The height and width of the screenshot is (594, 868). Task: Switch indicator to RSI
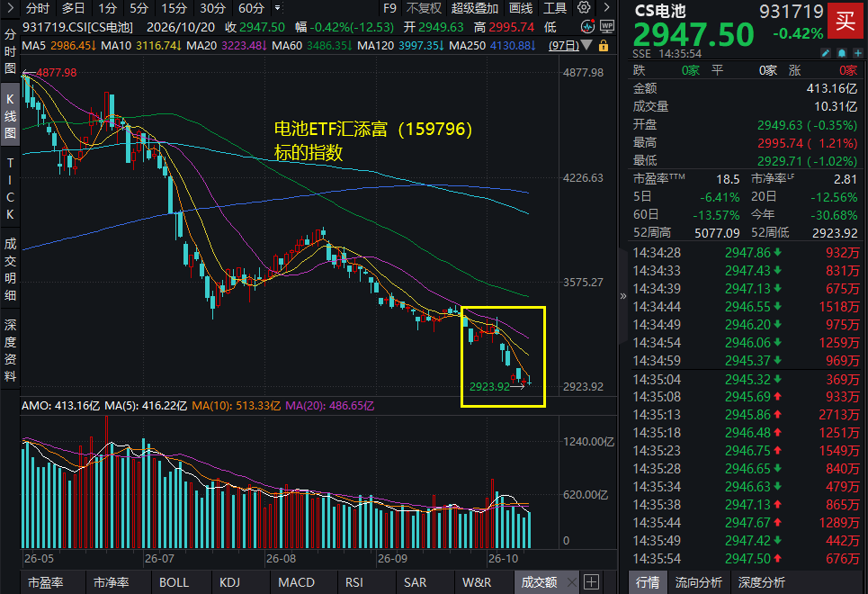354,582
